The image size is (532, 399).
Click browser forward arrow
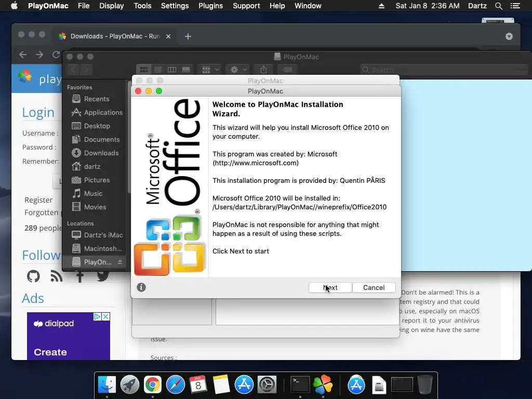point(39,55)
